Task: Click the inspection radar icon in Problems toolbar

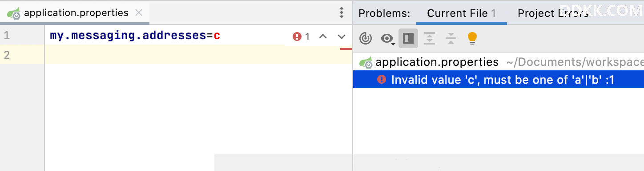Action: [x=366, y=39]
